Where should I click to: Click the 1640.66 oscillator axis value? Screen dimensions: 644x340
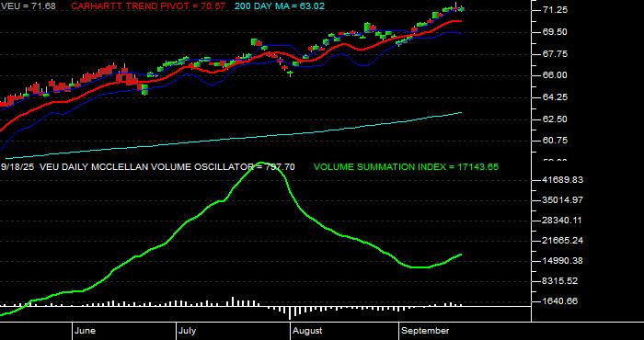560,301
